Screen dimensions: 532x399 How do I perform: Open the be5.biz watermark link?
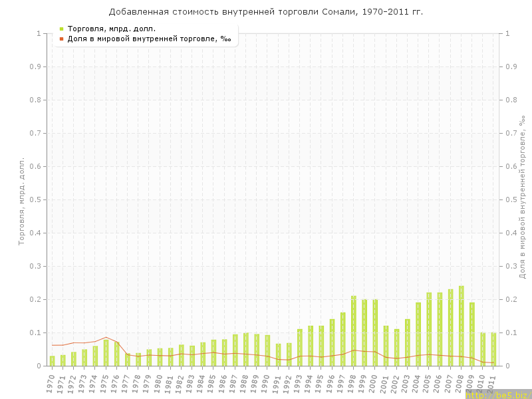[x=498, y=394]
